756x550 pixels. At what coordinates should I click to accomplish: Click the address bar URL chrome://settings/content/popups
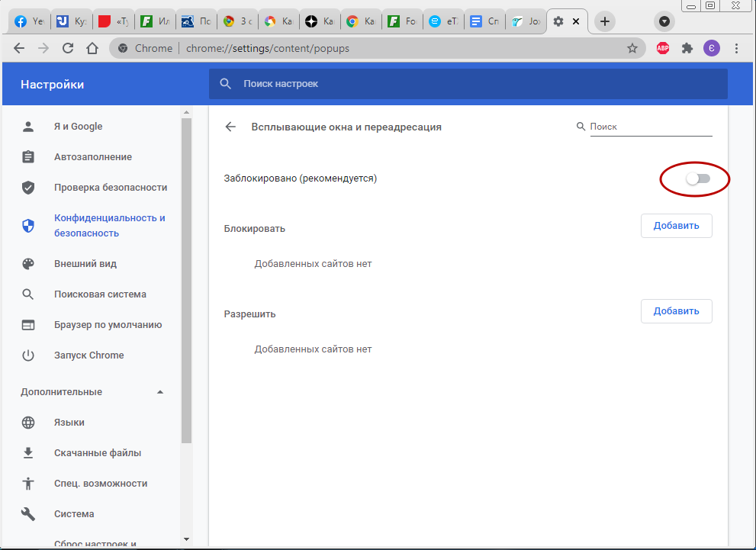tap(268, 48)
